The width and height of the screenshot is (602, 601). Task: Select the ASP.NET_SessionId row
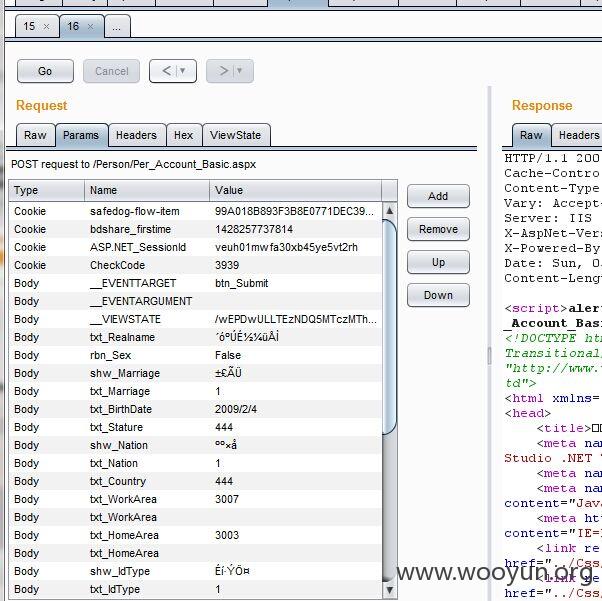[x=195, y=247]
